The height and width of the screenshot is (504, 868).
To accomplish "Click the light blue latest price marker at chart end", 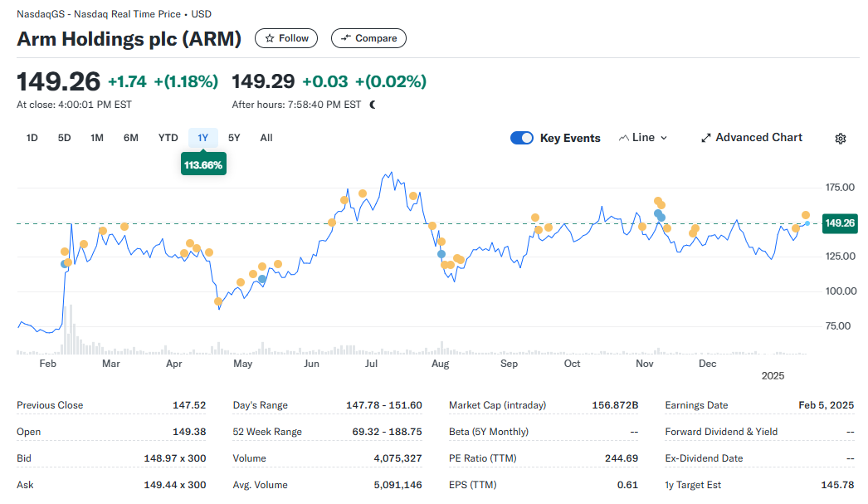I will tap(807, 223).
